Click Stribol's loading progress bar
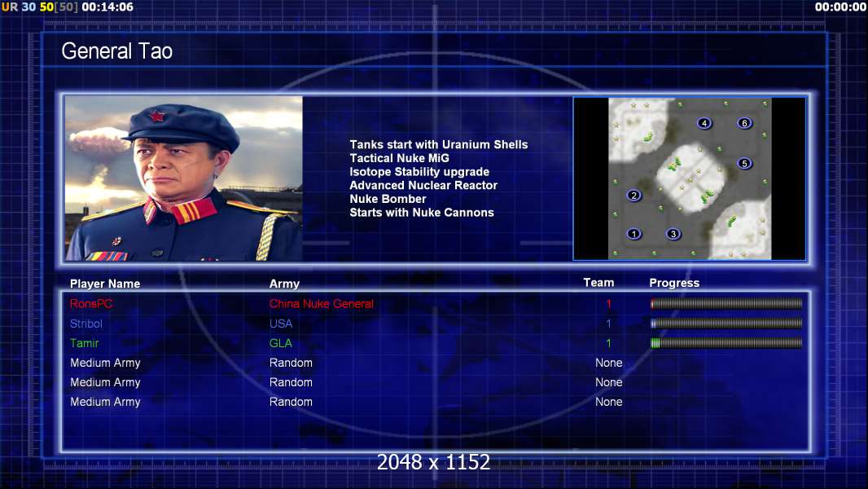This screenshot has width=868, height=489. [726, 324]
